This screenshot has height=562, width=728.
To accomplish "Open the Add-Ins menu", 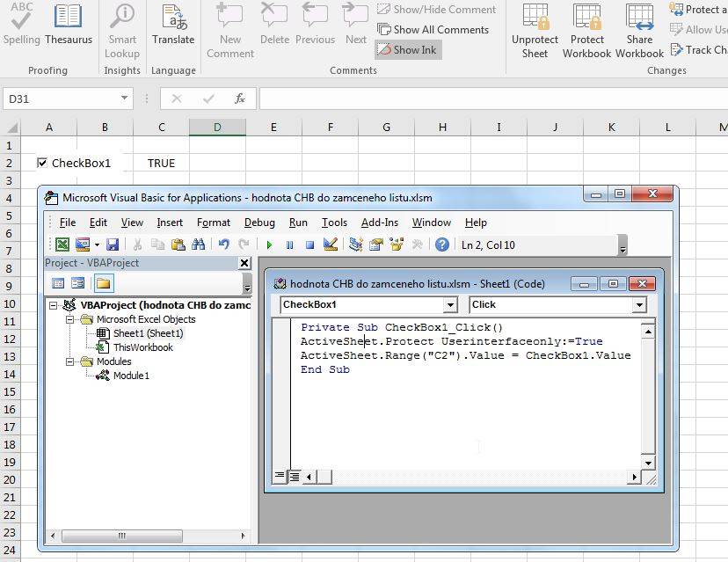I will tap(379, 223).
